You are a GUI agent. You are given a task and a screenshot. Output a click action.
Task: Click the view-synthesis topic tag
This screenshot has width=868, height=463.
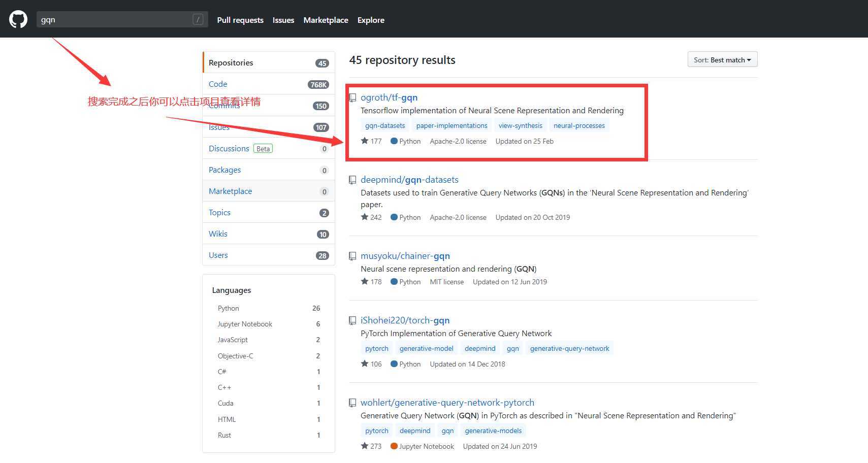(520, 125)
